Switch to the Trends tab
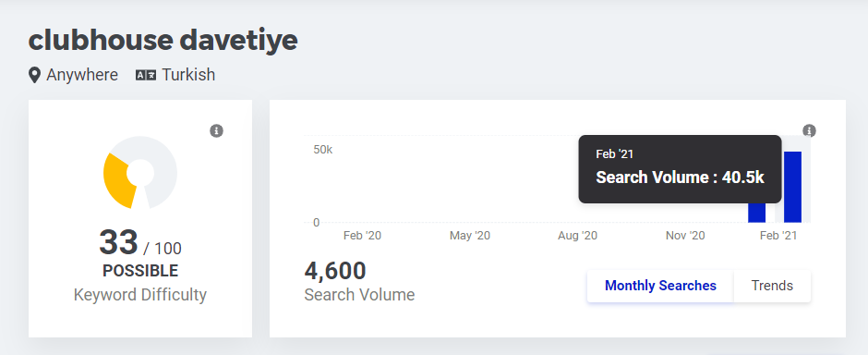Screen dimensions: 868x355 tap(772, 286)
